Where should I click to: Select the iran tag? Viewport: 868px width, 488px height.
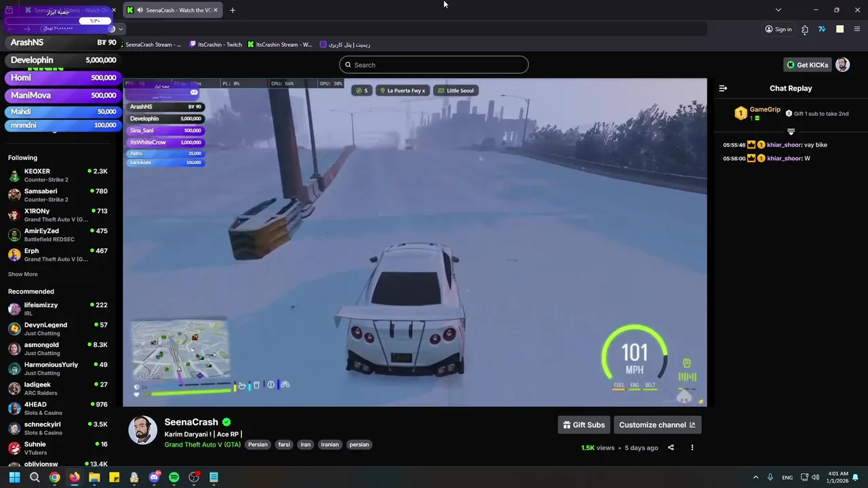coord(306,445)
